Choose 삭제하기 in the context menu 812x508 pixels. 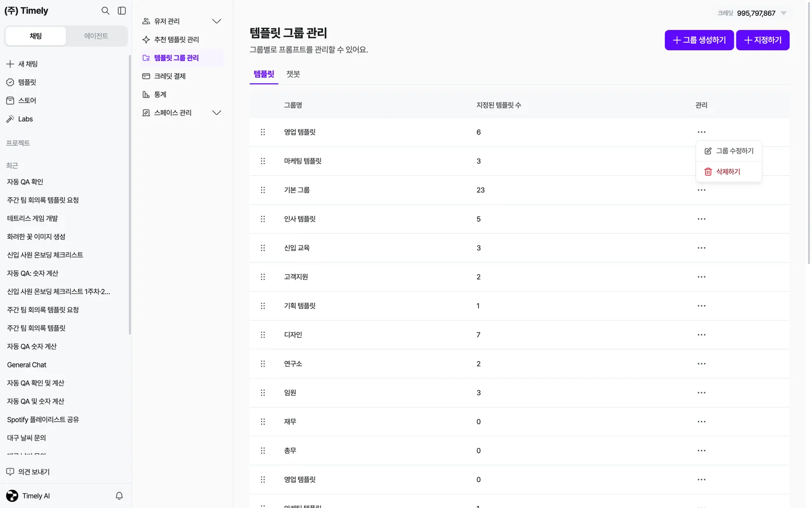729,172
